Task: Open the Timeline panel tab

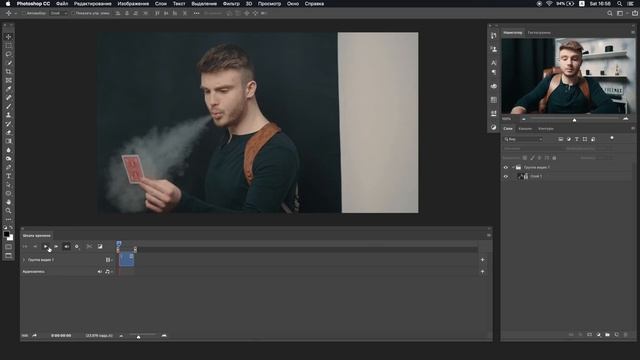Action: click(x=37, y=236)
